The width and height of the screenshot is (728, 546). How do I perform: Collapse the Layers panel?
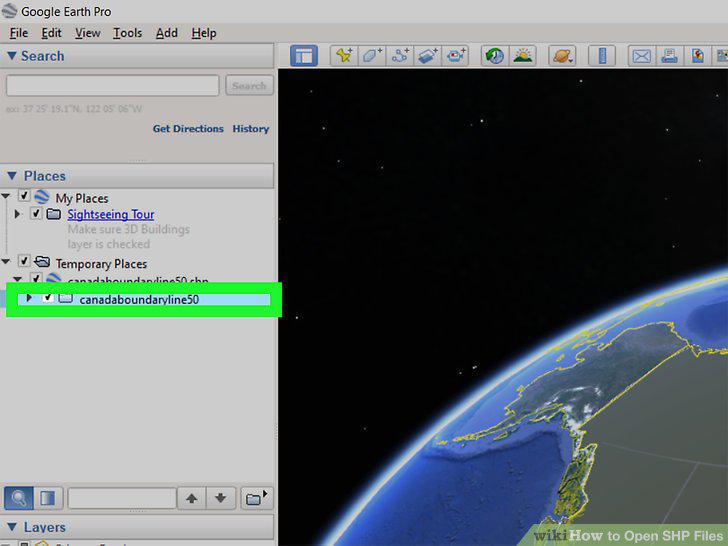tap(12, 527)
